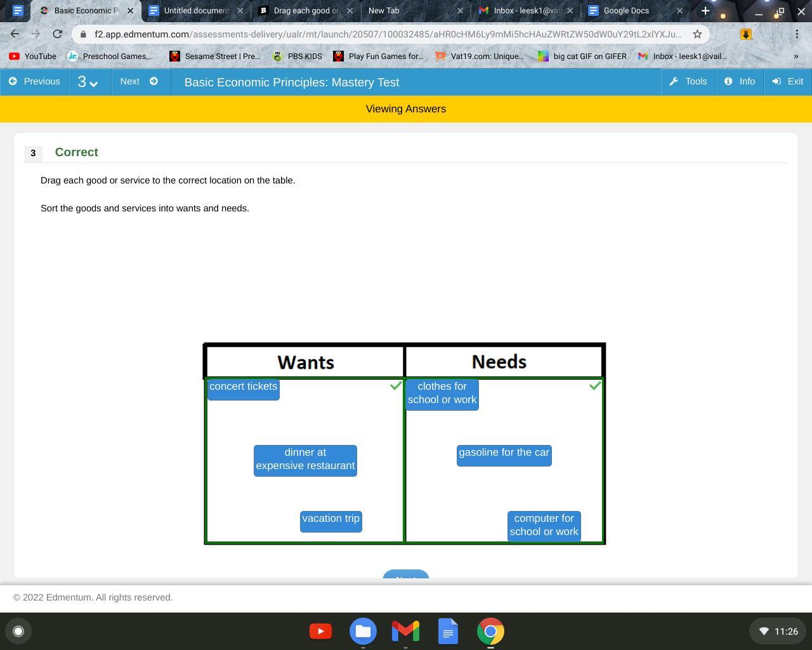The height and width of the screenshot is (650, 812).
Task: Select clothes for school or work tile
Action: (442, 394)
